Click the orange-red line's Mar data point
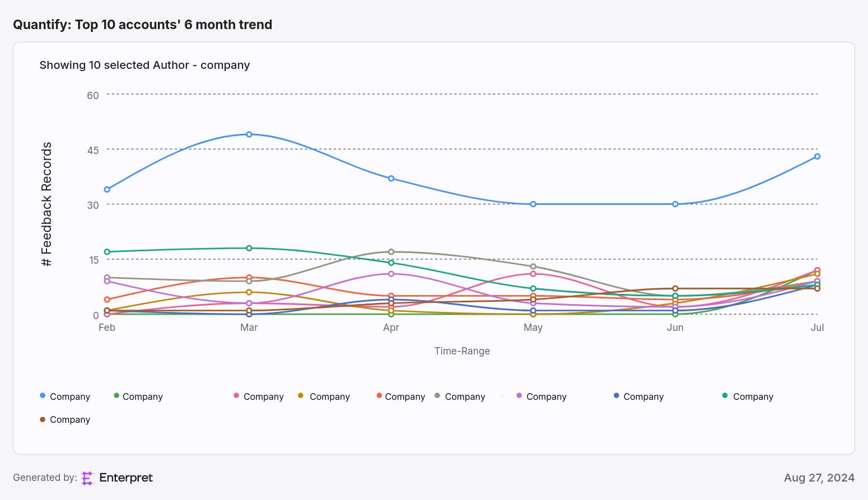The height and width of the screenshot is (500, 868). coord(249,278)
